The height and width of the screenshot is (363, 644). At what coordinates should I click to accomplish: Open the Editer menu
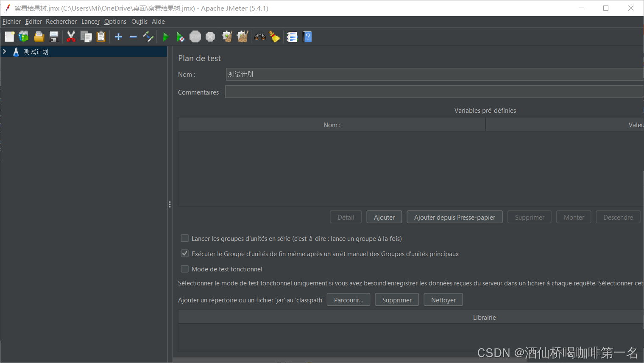(33, 22)
